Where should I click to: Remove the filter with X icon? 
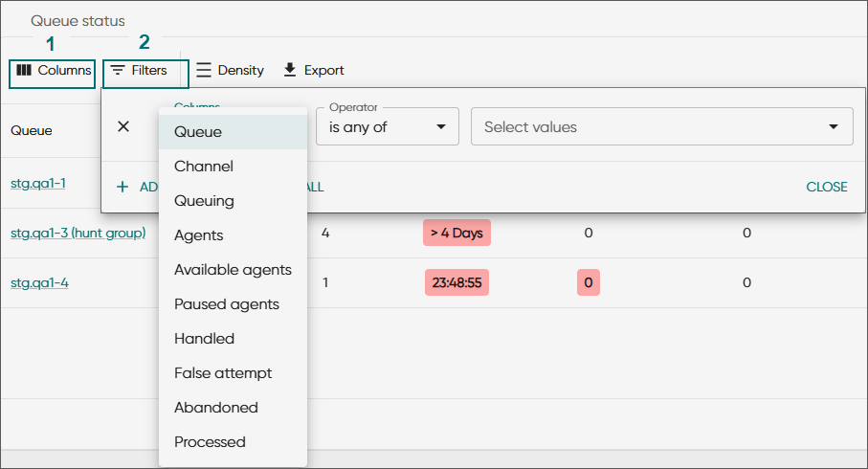tap(123, 126)
